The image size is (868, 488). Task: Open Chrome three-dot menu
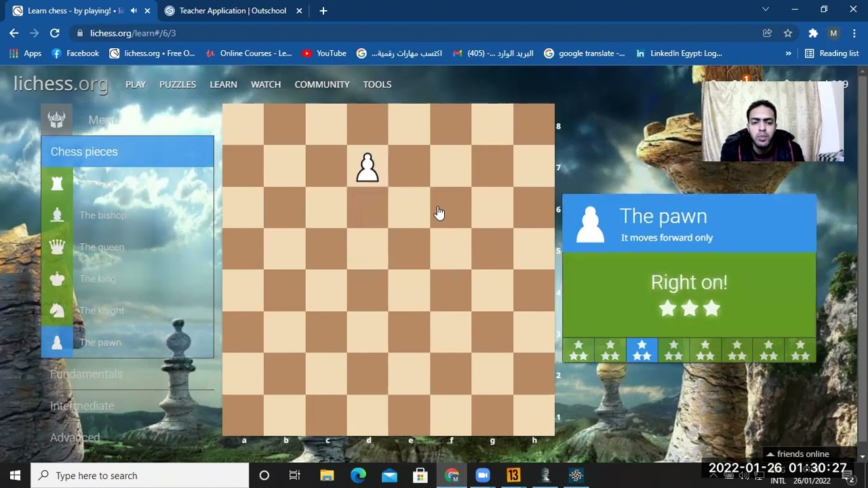(854, 33)
